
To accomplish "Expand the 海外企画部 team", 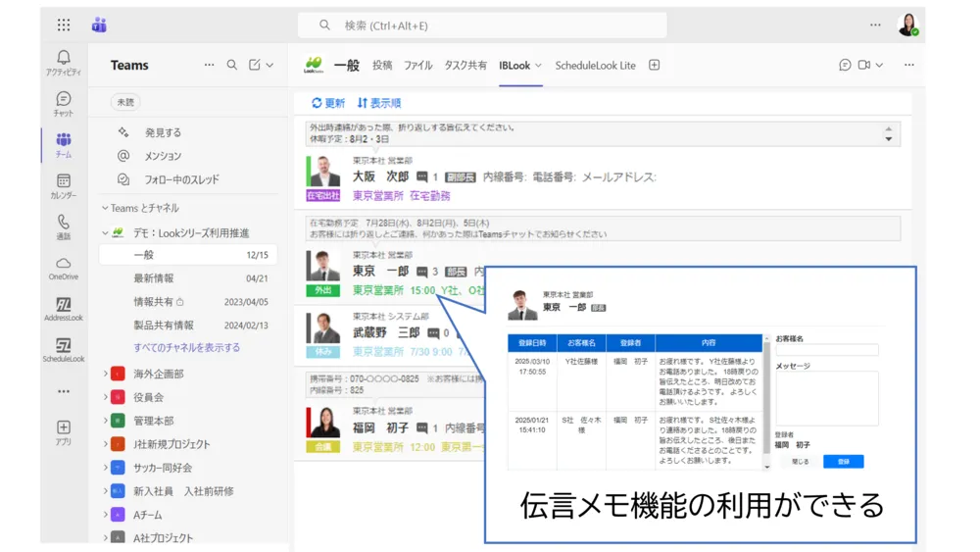I will coord(105,374).
